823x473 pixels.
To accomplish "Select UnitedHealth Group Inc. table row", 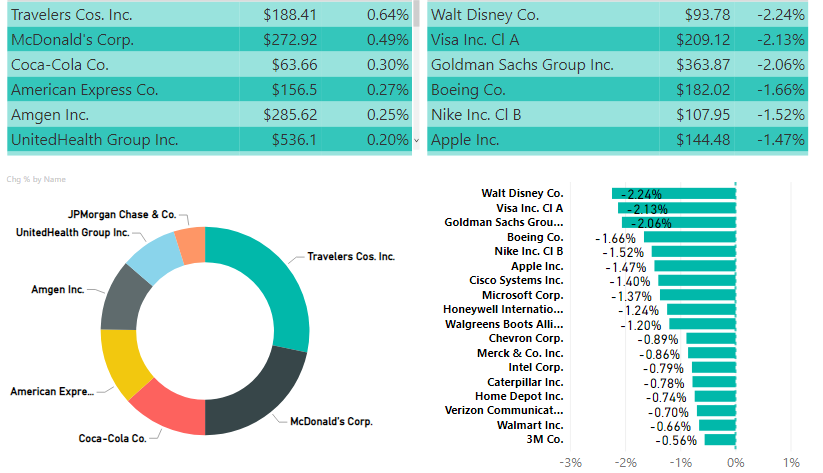I will point(209,140).
